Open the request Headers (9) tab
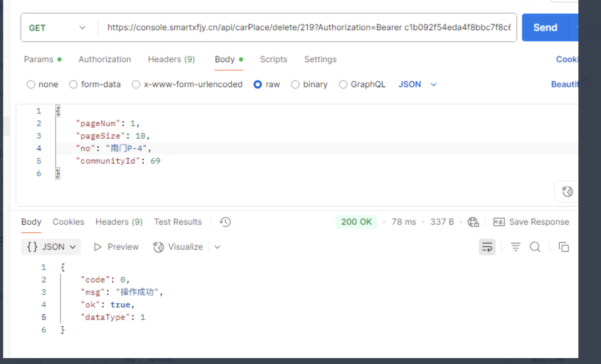 (x=171, y=59)
